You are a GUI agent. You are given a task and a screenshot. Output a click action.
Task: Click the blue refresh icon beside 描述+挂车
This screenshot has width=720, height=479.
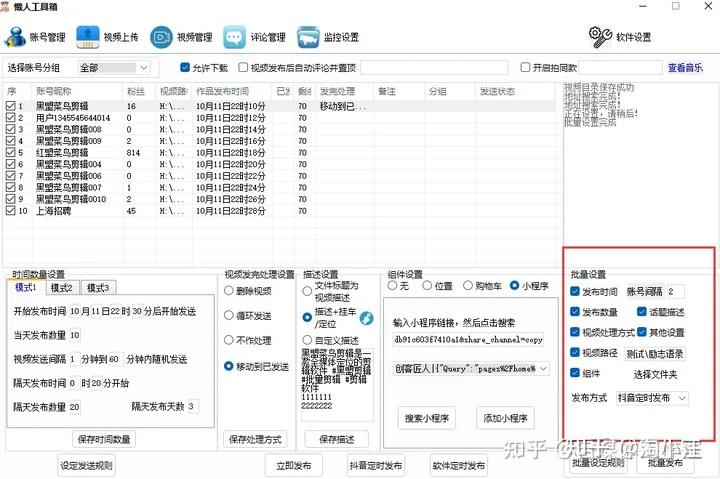[x=366, y=318]
